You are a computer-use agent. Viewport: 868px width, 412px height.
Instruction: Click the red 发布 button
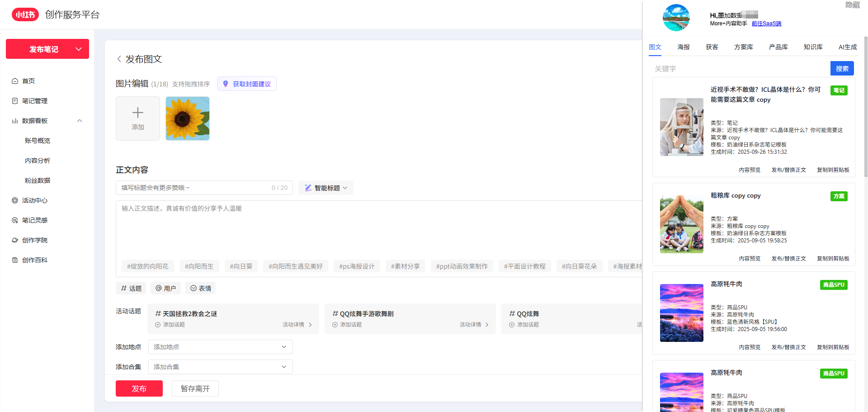(x=139, y=388)
